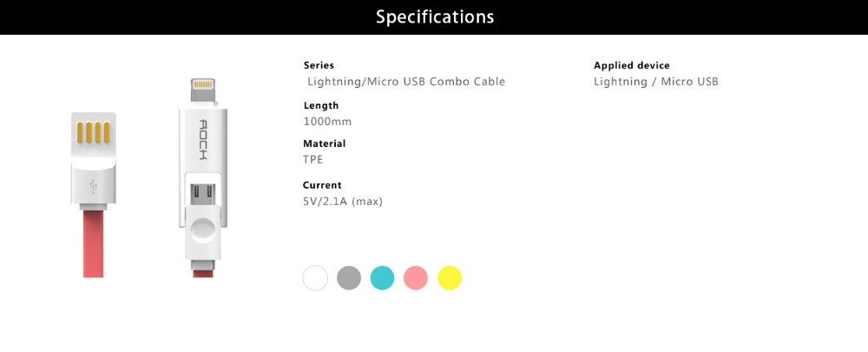Viewport: 868px width, 352px height.
Task: Click the 5V/2.1A (max) current value
Action: [x=343, y=202]
